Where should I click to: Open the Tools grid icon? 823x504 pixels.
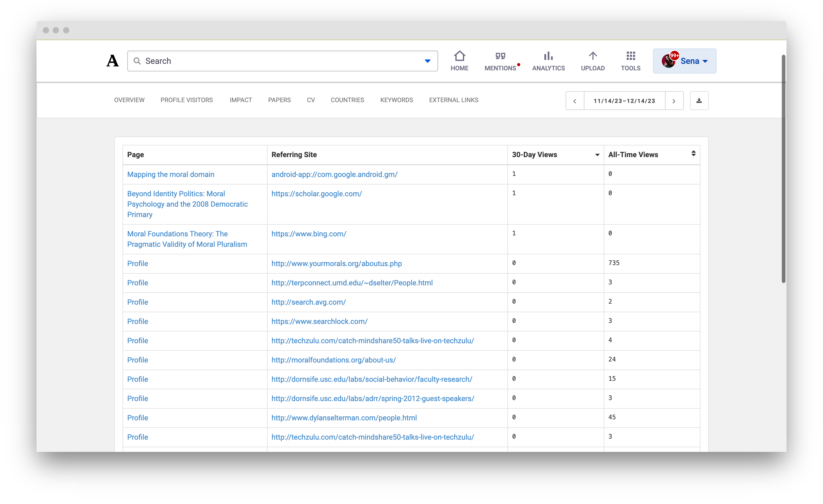pyautogui.click(x=630, y=56)
